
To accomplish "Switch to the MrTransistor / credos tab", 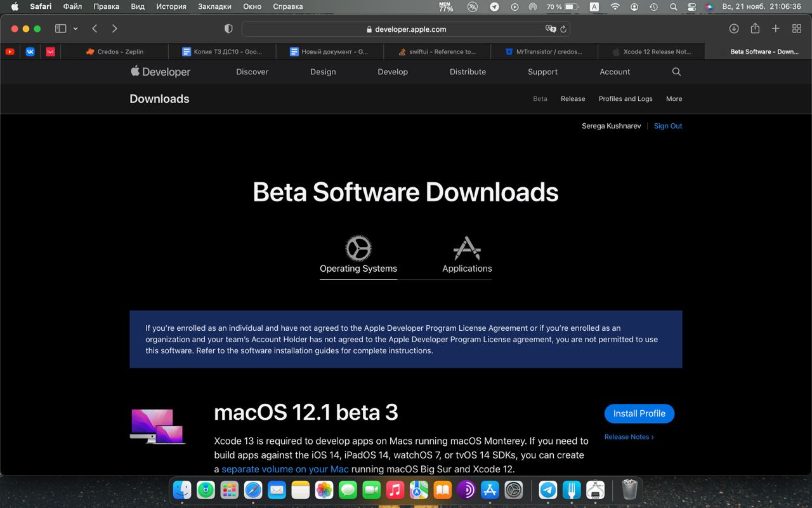I will [544, 51].
